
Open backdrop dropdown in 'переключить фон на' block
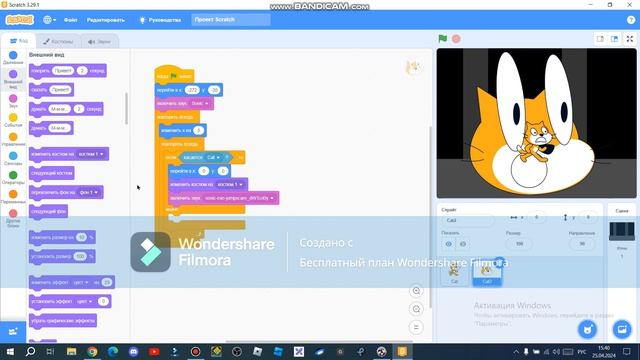click(89, 192)
